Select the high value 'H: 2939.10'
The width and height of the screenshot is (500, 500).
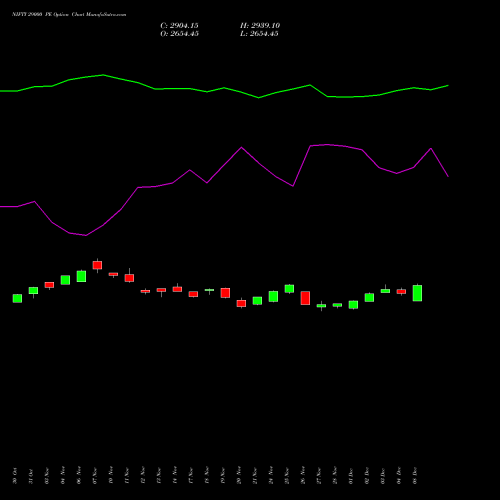click(260, 26)
